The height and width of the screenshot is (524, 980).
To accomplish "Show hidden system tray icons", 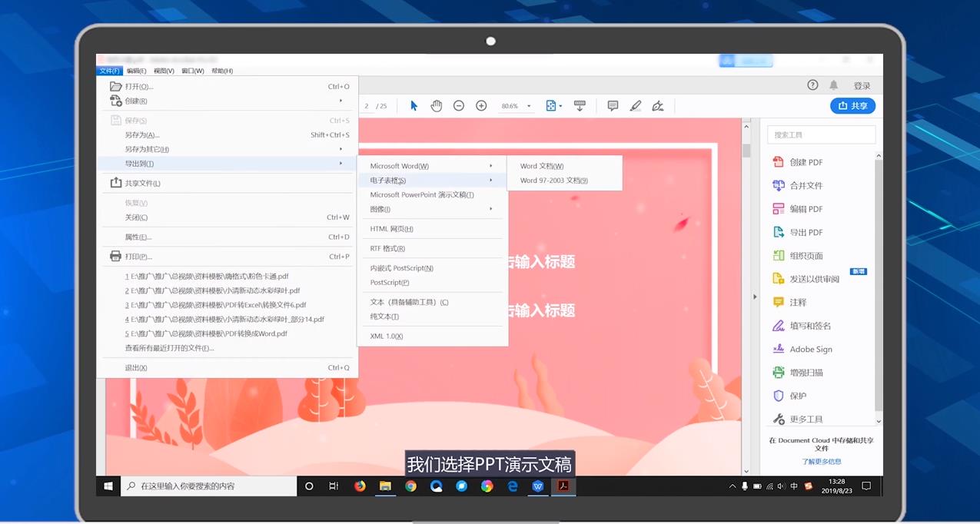I will 732,486.
